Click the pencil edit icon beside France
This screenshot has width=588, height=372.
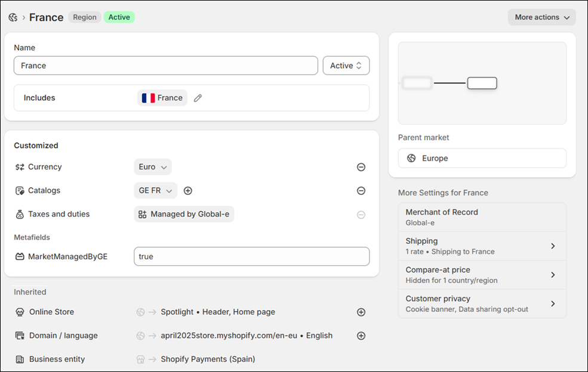tap(198, 98)
